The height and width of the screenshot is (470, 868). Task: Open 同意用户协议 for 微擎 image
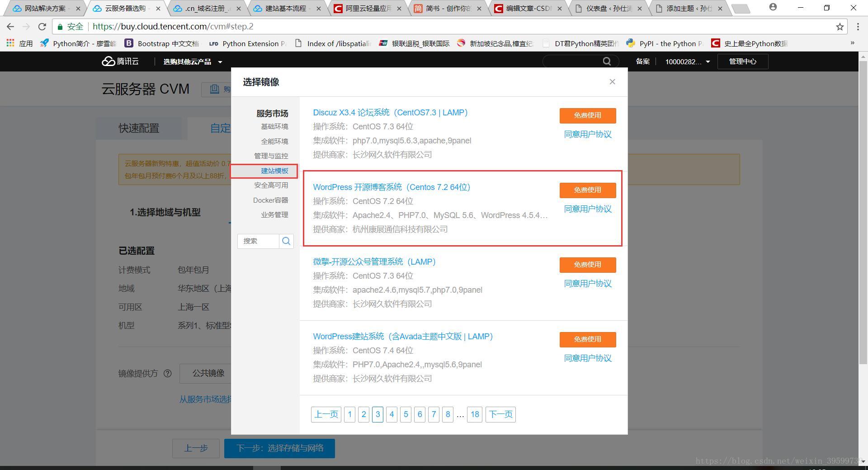pyautogui.click(x=588, y=284)
